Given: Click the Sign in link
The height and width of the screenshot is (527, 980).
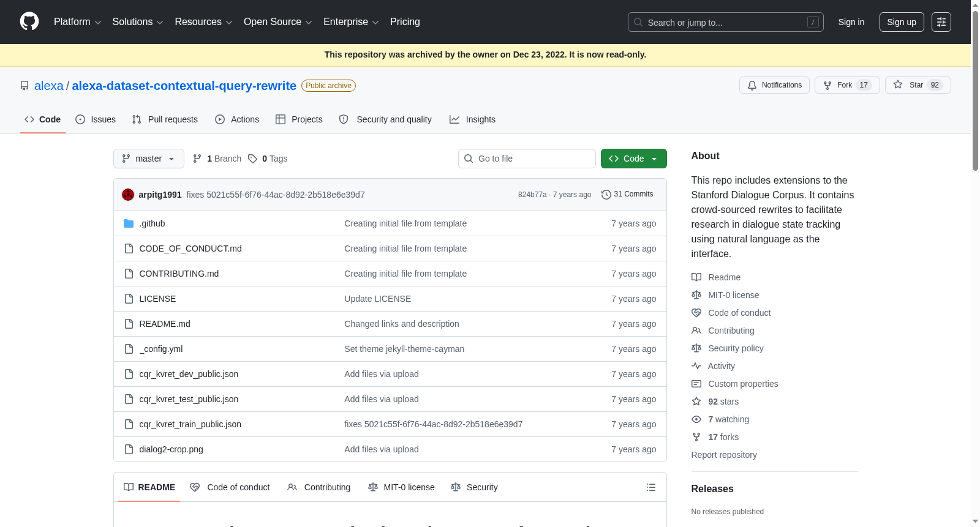Looking at the screenshot, I should click(x=851, y=22).
